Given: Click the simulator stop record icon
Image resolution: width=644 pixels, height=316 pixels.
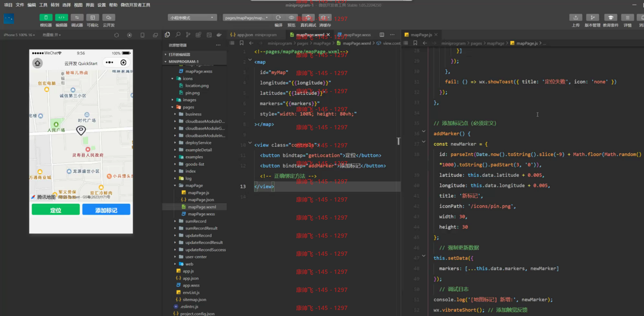Looking at the screenshot, I should (x=130, y=35).
